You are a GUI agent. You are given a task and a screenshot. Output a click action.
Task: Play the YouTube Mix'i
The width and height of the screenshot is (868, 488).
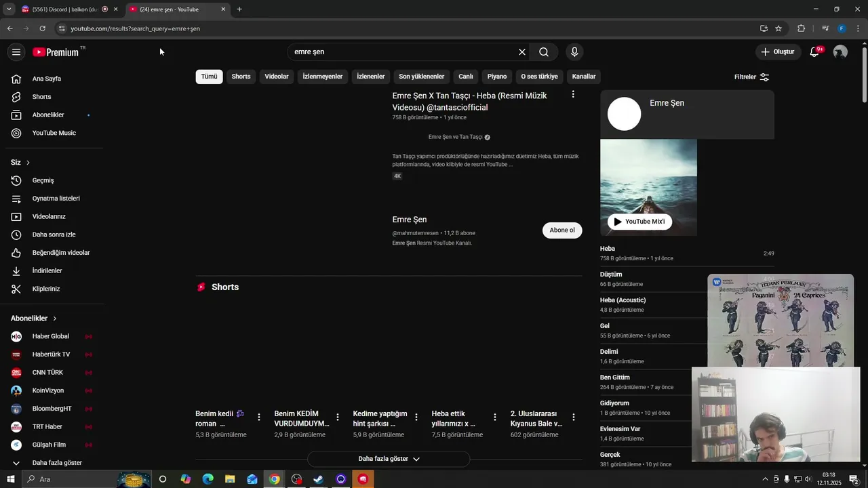coord(639,222)
